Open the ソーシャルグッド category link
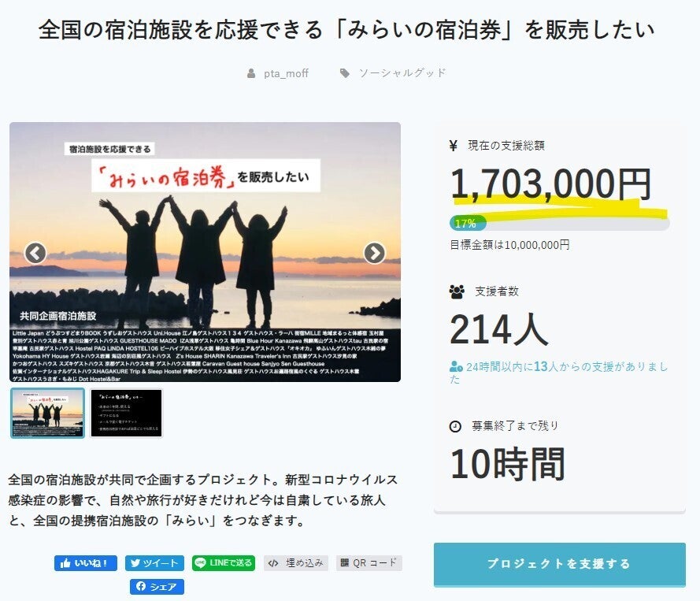The width and height of the screenshot is (700, 601). [402, 73]
